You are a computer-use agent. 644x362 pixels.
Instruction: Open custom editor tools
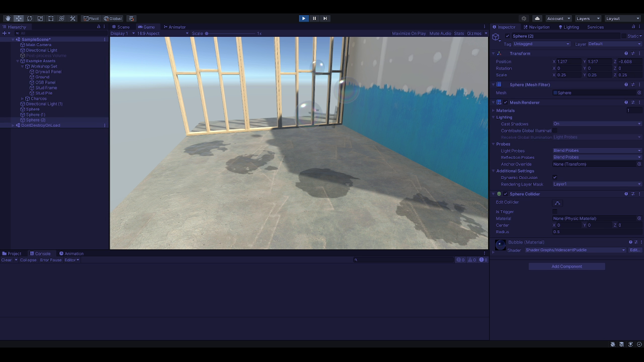(72, 19)
